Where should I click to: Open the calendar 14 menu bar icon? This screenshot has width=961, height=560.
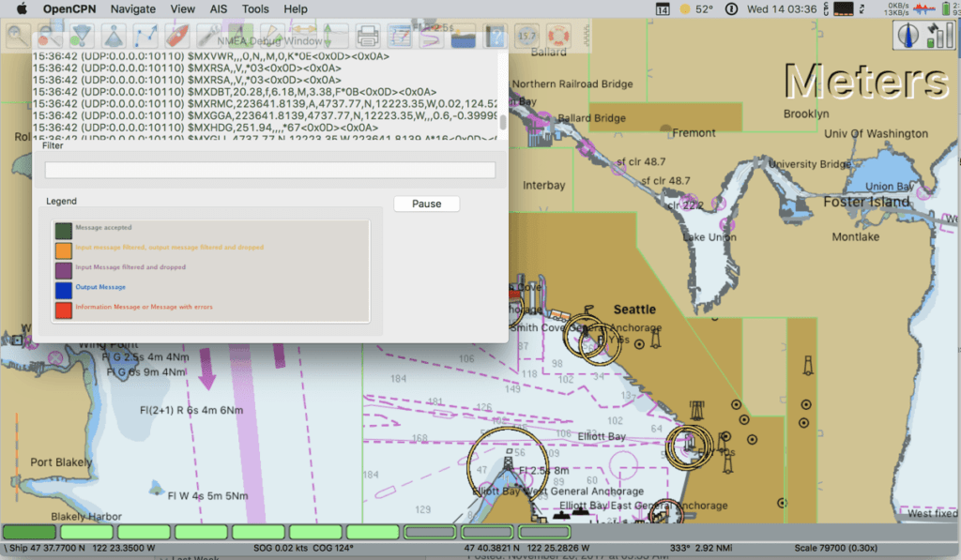pos(663,9)
